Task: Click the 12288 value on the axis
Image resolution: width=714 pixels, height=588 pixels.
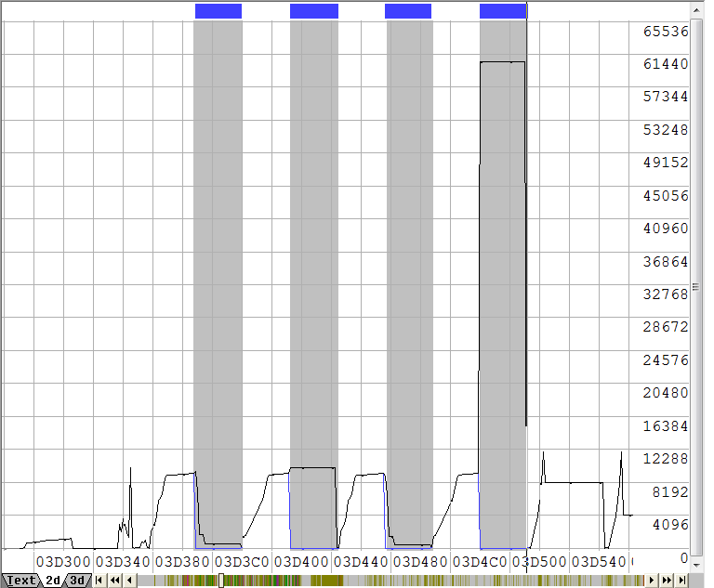Action: tap(666, 459)
